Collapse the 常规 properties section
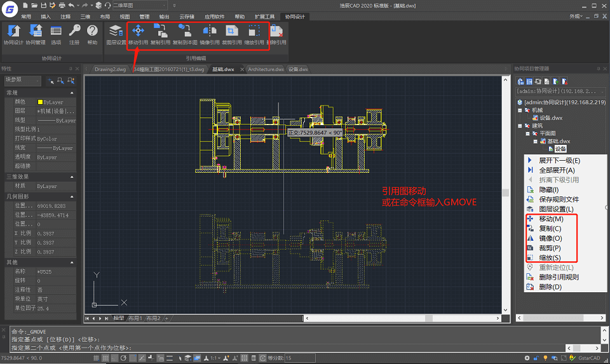 72,93
